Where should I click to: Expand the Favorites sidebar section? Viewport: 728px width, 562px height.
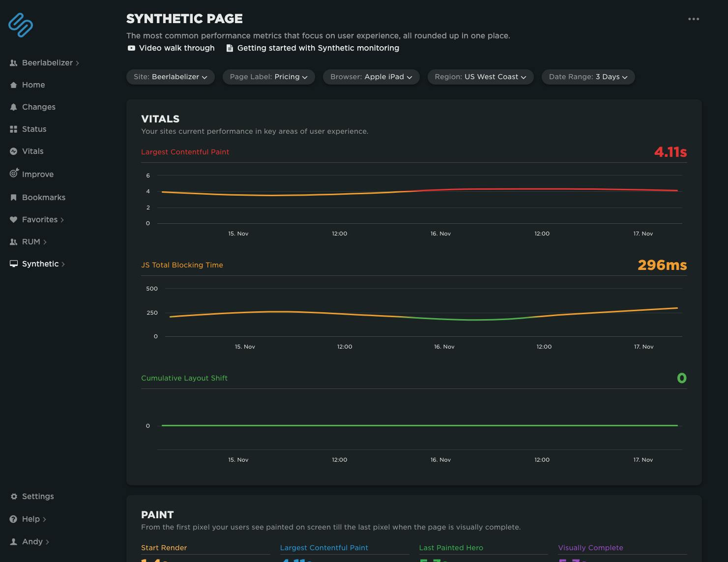tap(40, 220)
